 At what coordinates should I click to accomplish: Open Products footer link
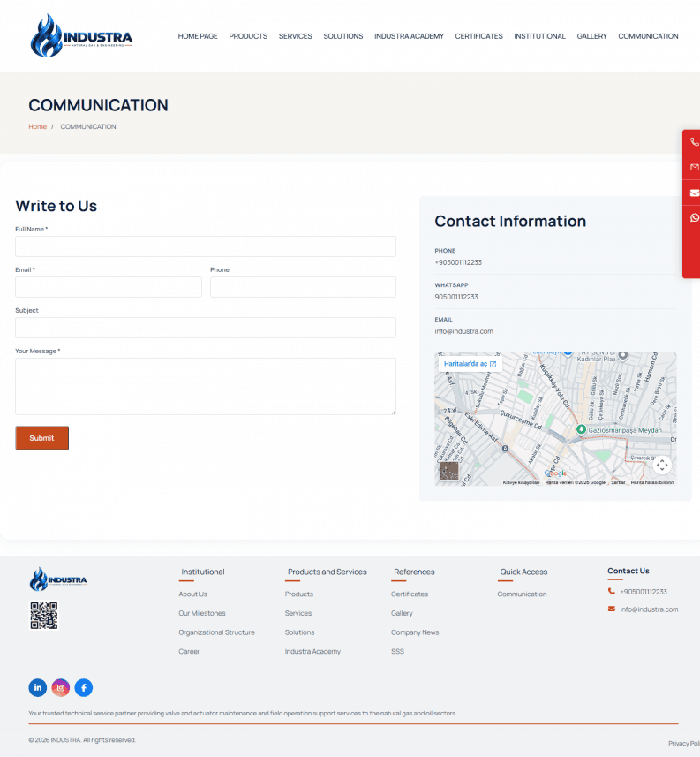[x=299, y=594]
